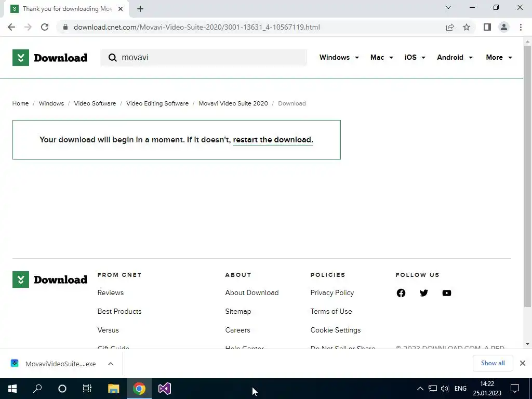Screen dimensions: 532x399
Task: Open Task View on taskbar
Action: (x=87, y=389)
